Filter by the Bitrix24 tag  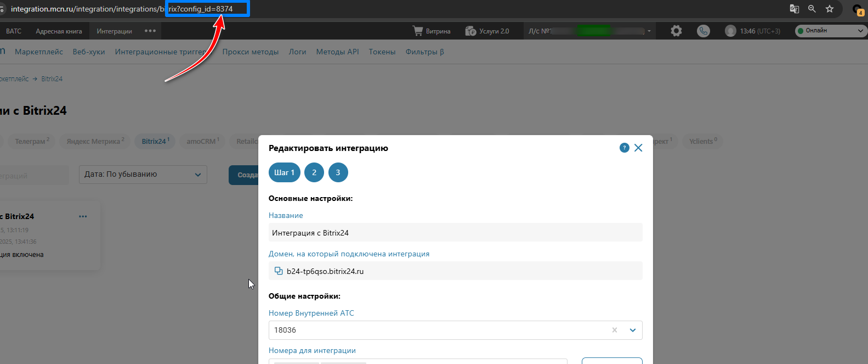click(156, 141)
